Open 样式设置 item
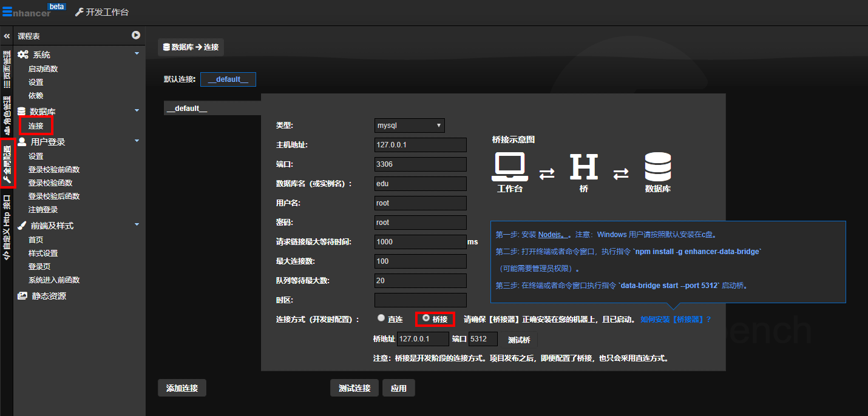Viewport: 868px width, 416px height. pyautogui.click(x=43, y=253)
